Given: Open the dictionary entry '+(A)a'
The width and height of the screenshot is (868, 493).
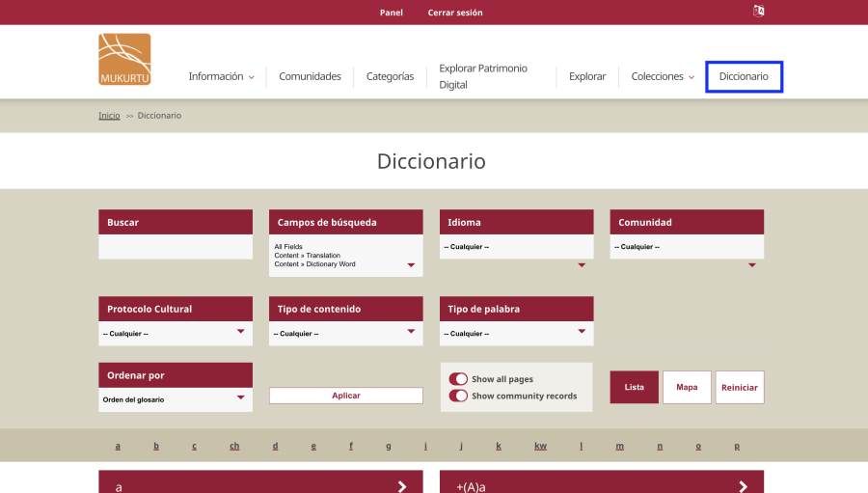Looking at the screenshot, I should (602, 482).
